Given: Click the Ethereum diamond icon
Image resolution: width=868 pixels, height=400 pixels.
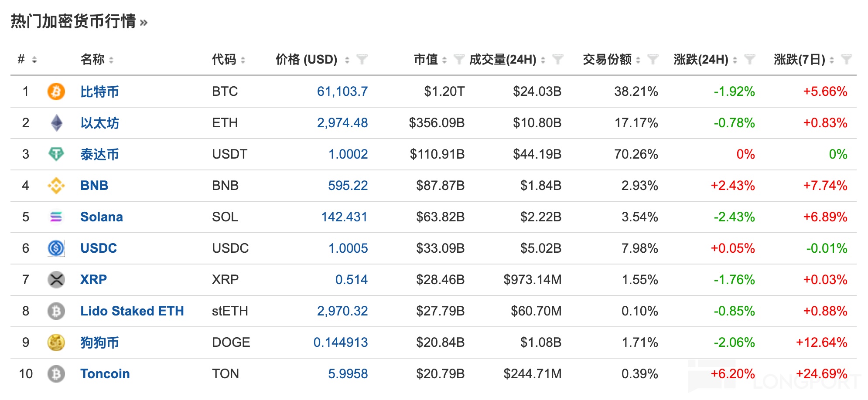Looking at the screenshot, I should coord(56,123).
